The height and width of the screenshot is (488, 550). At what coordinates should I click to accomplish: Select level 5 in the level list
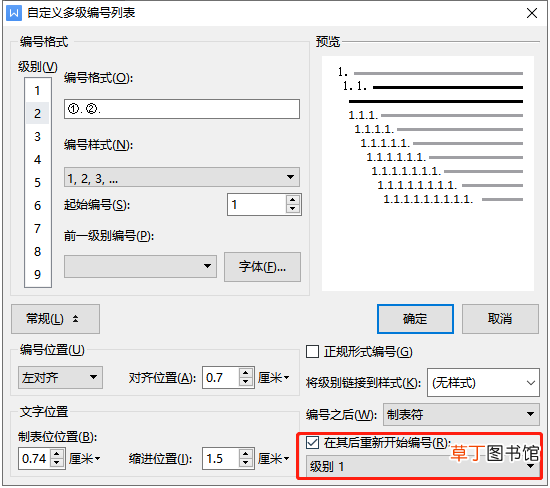[x=37, y=182]
